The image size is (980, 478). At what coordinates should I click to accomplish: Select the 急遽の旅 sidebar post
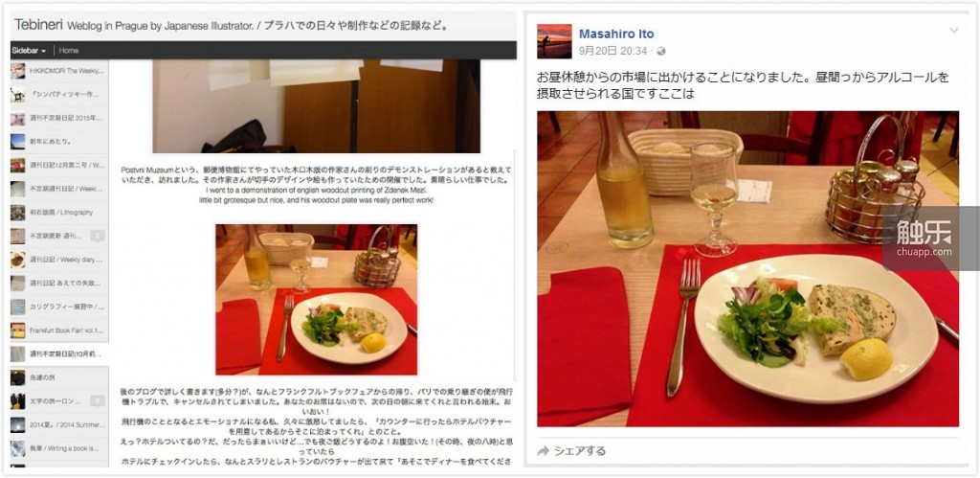[59, 377]
